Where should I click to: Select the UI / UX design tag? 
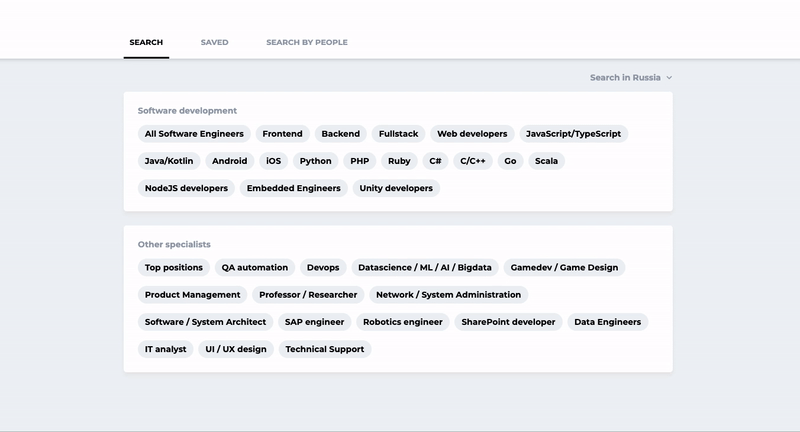point(236,349)
